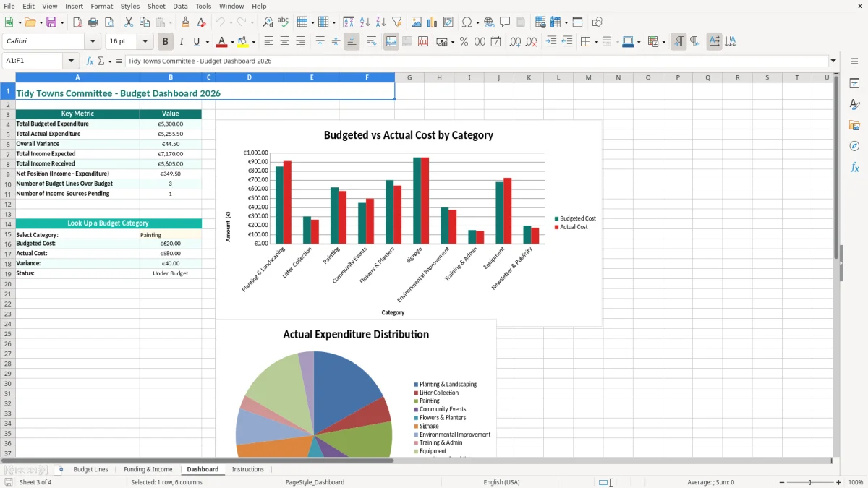The height and width of the screenshot is (488, 868).
Task: Click the Sort Ascending icon
Action: pyautogui.click(x=365, y=22)
